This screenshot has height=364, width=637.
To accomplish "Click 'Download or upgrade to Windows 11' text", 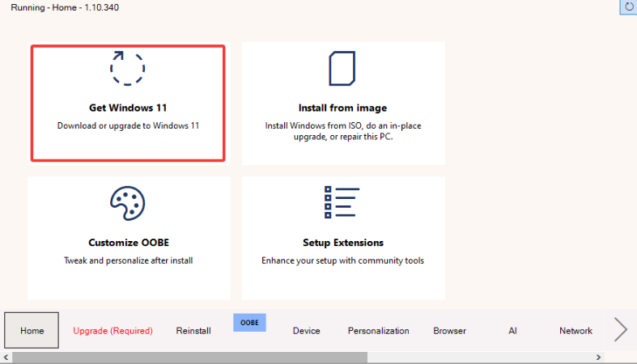I will pyautogui.click(x=128, y=126).
